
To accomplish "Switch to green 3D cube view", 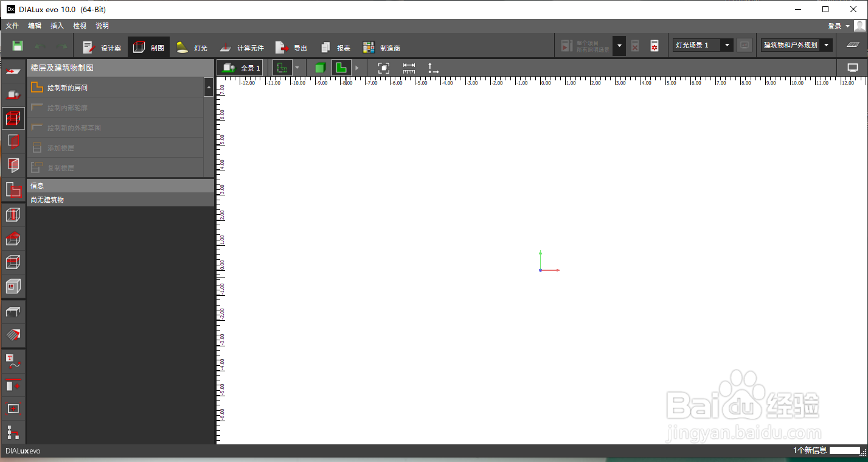I will point(320,68).
